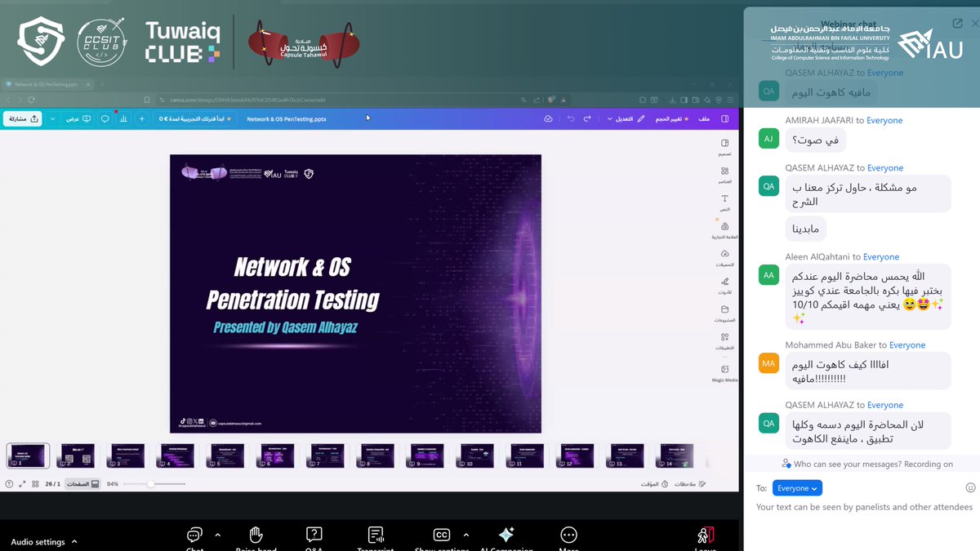Click the slide title 'Network & OS Penetration Testing'
This screenshot has height=551, width=980.
tap(292, 283)
